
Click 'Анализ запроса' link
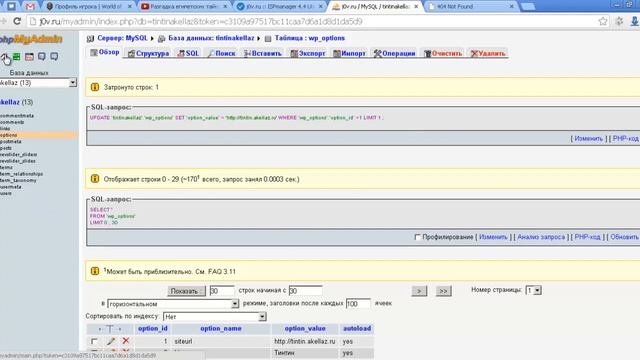[x=541, y=237]
